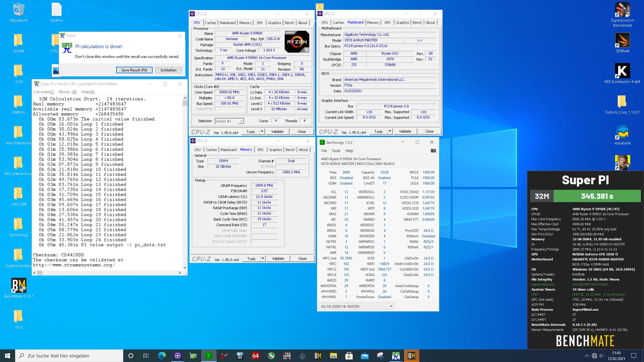Viewport: 644px width, 362px height.
Task: Click the Mail envelope taskbar icon
Action: [365, 356]
